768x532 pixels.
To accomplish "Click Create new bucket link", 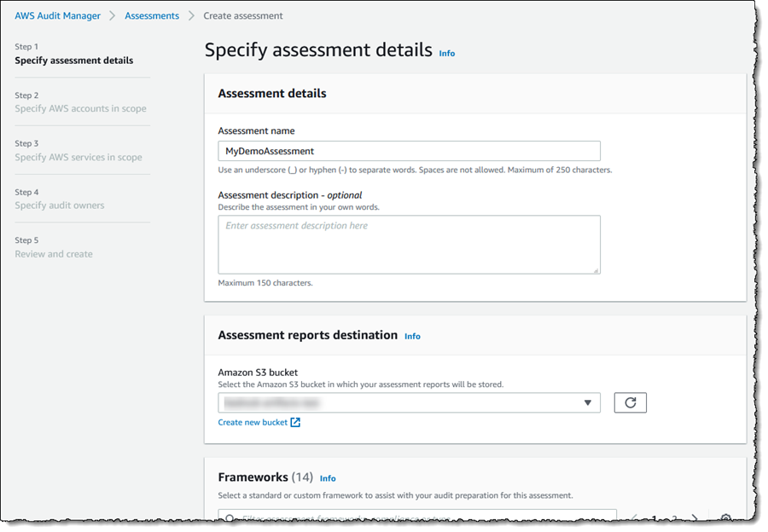I will [253, 422].
